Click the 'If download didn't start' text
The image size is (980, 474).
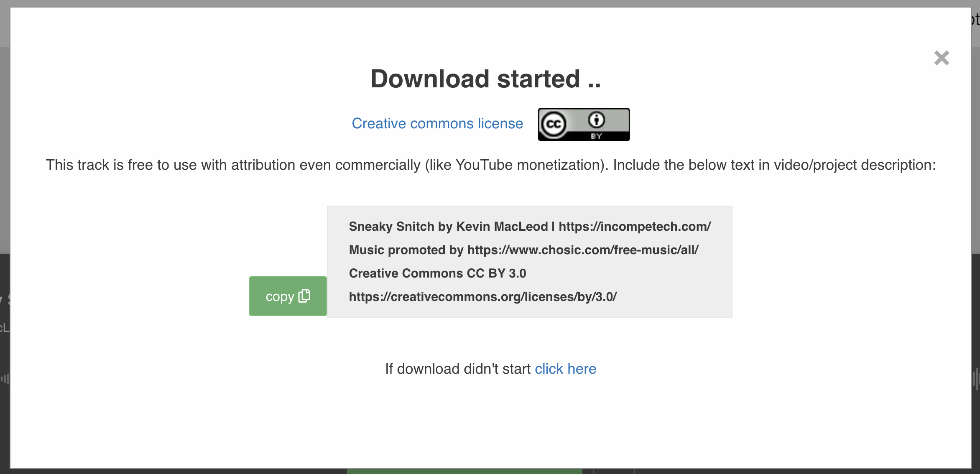[x=458, y=369]
